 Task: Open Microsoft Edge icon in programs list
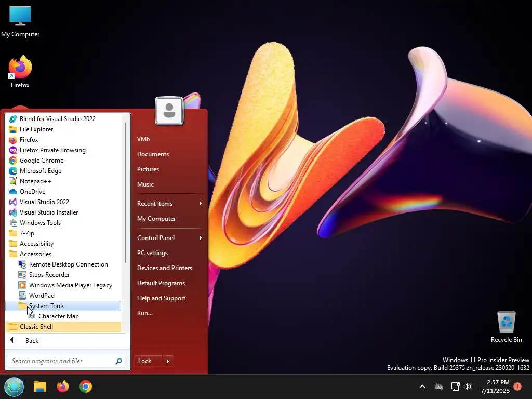pos(13,171)
